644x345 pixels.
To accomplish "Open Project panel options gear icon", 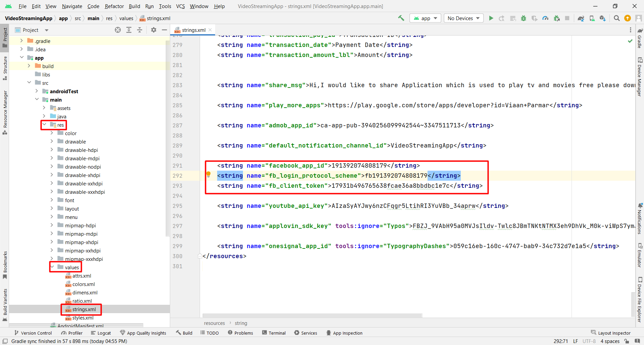I will [154, 30].
